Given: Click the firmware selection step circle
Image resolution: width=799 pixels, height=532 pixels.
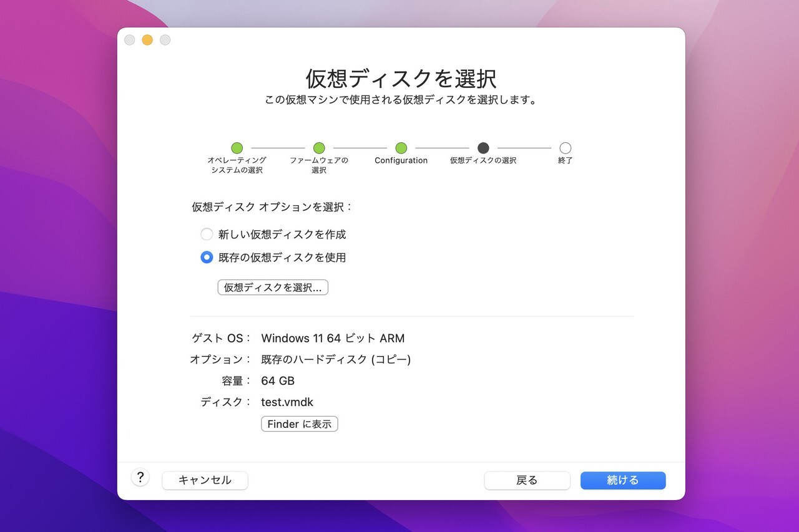Looking at the screenshot, I should [x=319, y=148].
